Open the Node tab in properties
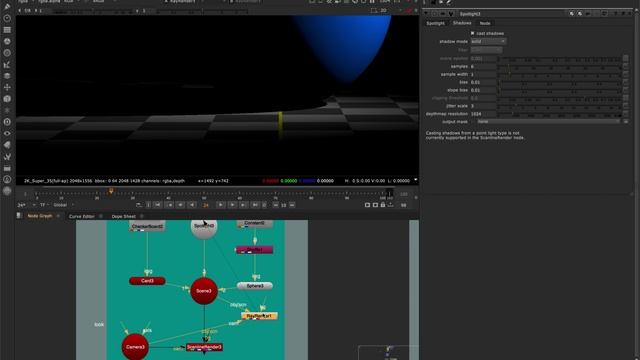The height and width of the screenshot is (360, 640). click(x=485, y=23)
